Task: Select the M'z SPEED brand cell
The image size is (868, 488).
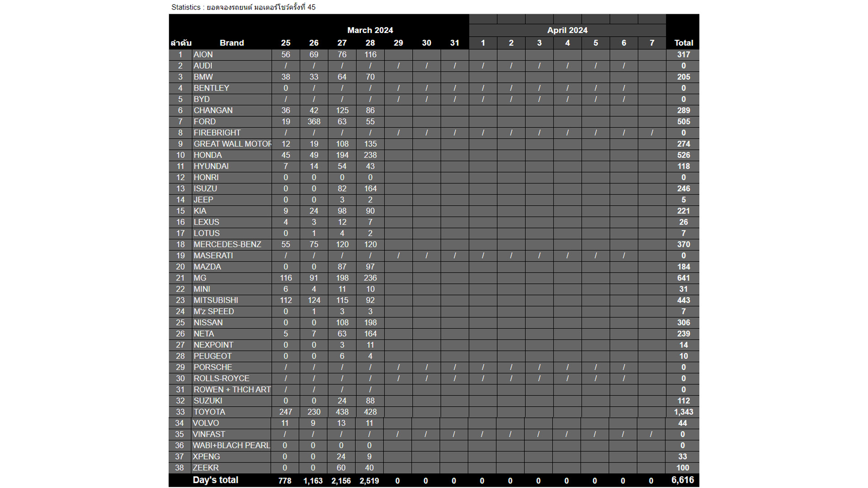Action: 231,312
